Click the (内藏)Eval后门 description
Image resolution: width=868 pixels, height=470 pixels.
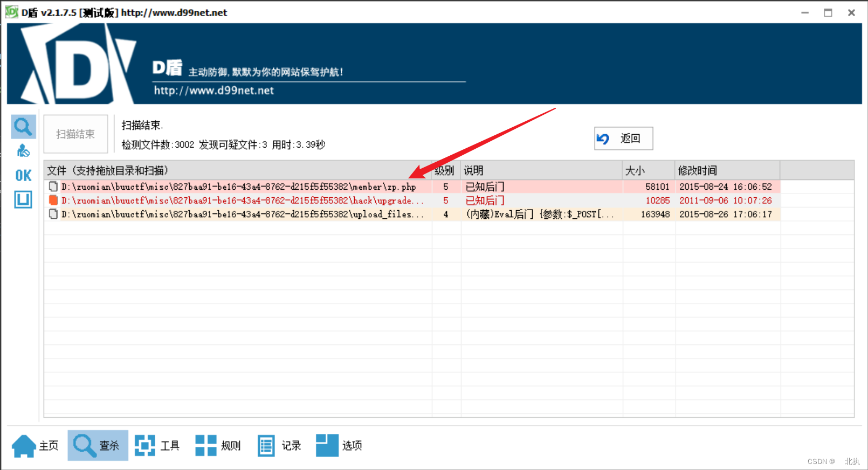(x=540, y=215)
